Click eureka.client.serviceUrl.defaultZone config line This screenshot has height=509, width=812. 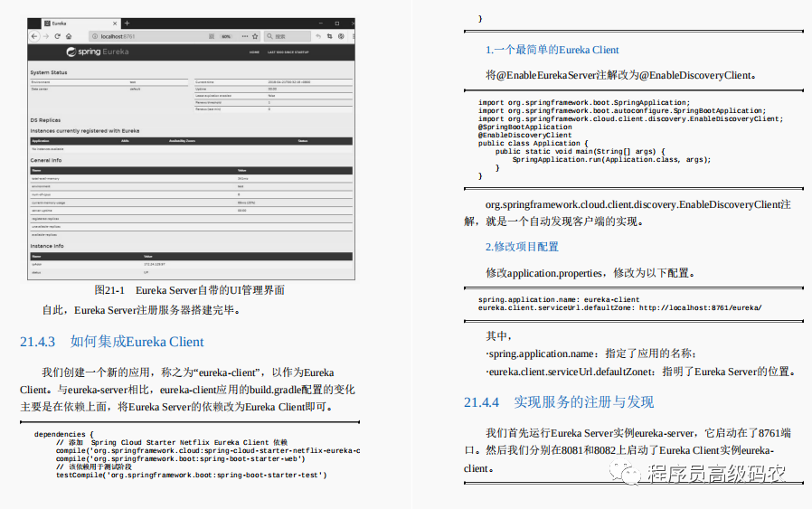click(620, 308)
